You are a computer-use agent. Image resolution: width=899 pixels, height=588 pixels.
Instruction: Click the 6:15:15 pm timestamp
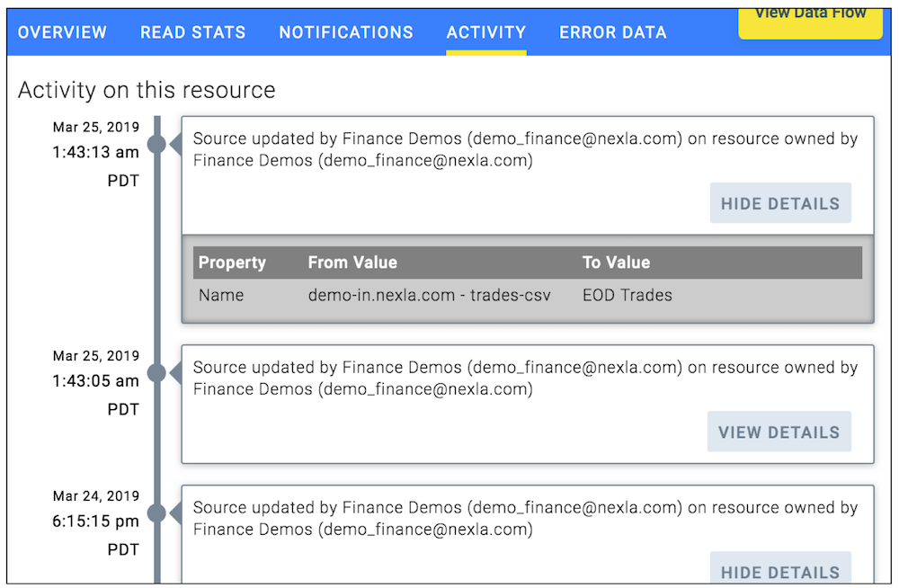pos(96,521)
